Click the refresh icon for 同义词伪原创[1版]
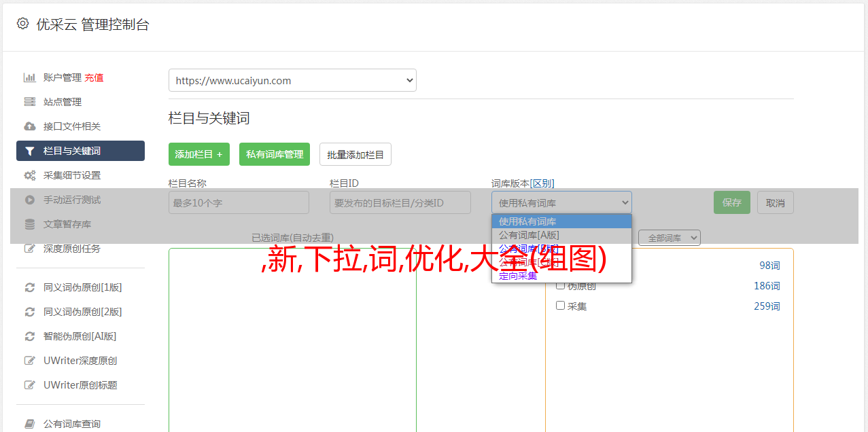Image resolution: width=868 pixels, height=432 pixels. (x=30, y=287)
